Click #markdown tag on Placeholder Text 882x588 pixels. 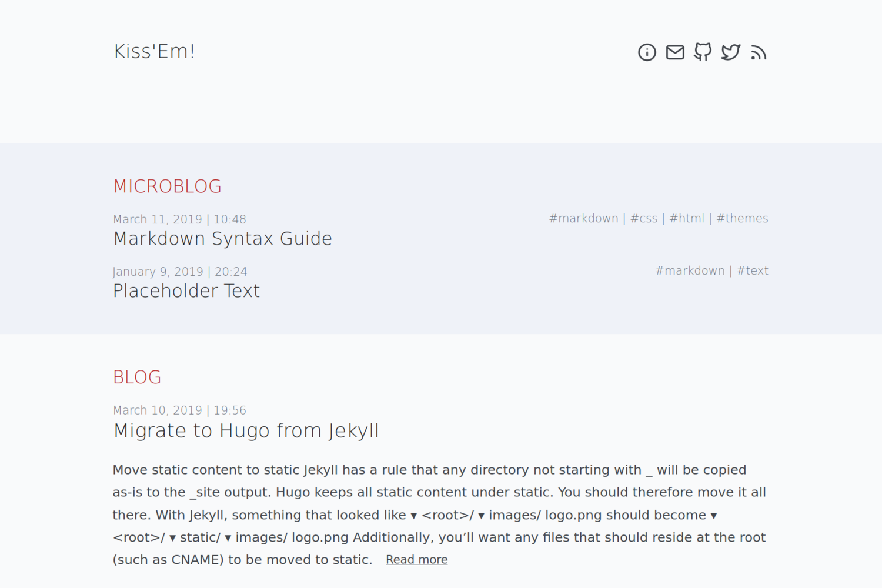[x=690, y=271]
